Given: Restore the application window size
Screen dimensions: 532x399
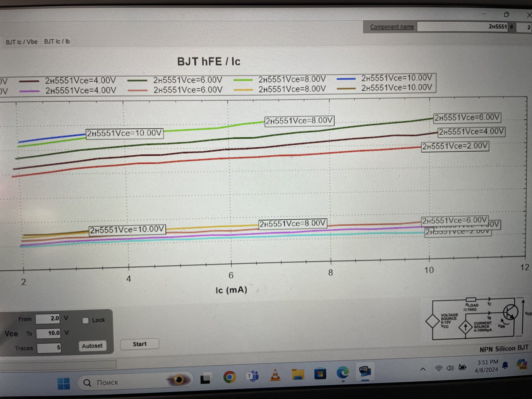Looking at the screenshot, I should pyautogui.click(x=506, y=14).
